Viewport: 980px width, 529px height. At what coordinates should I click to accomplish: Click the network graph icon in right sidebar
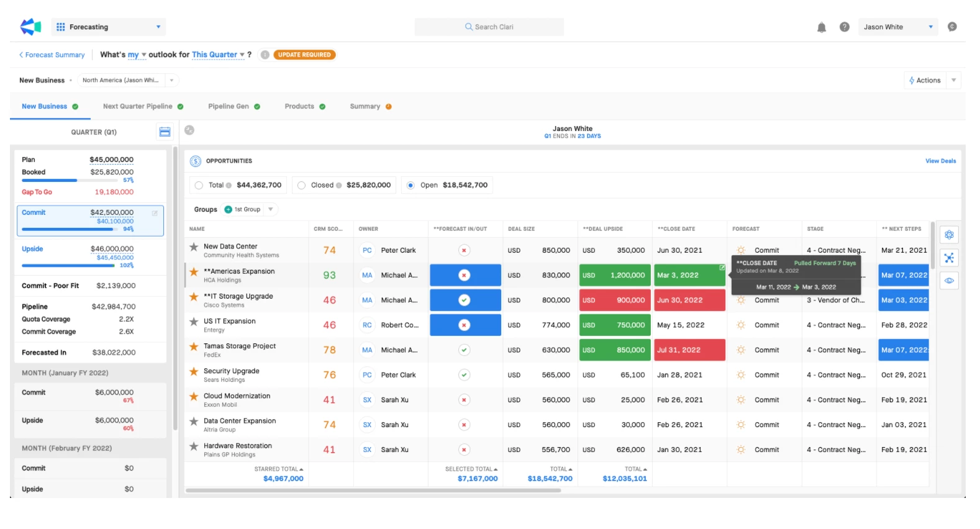coord(949,258)
